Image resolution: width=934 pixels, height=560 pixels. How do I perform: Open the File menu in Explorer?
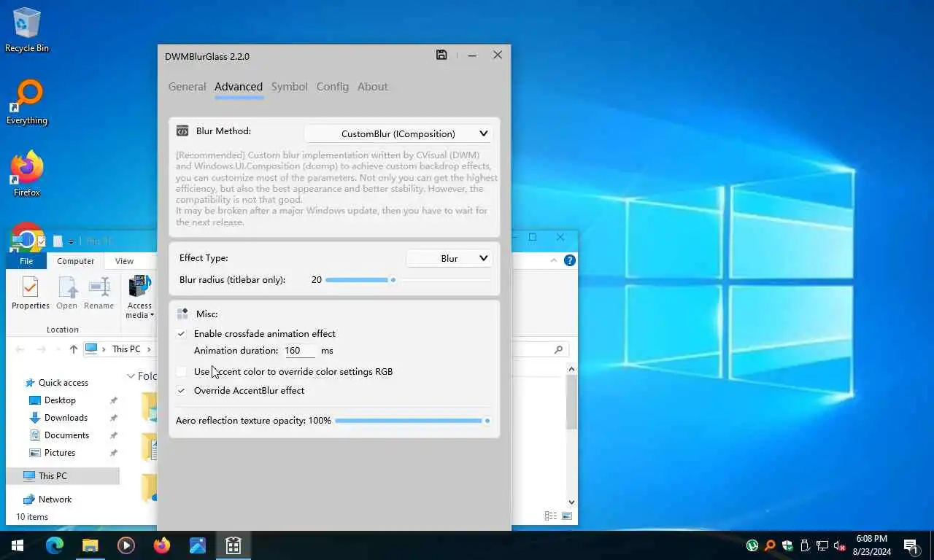(26, 260)
